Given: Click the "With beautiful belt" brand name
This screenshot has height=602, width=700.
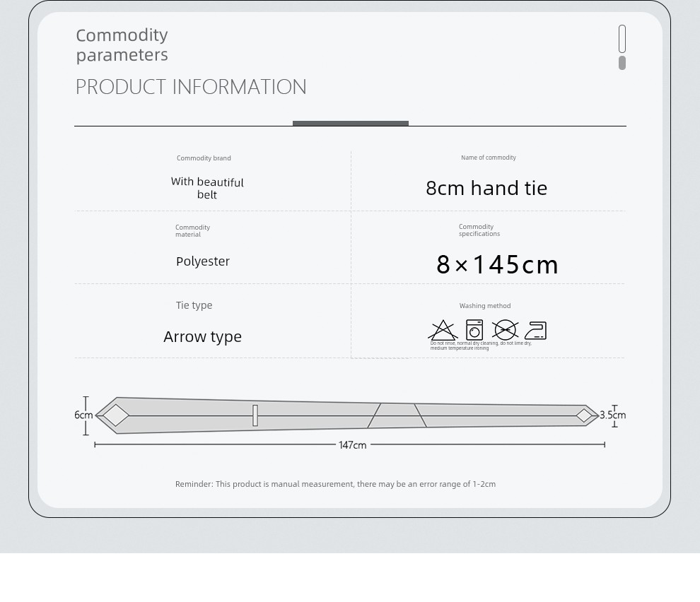Looking at the screenshot, I should click(x=207, y=188).
